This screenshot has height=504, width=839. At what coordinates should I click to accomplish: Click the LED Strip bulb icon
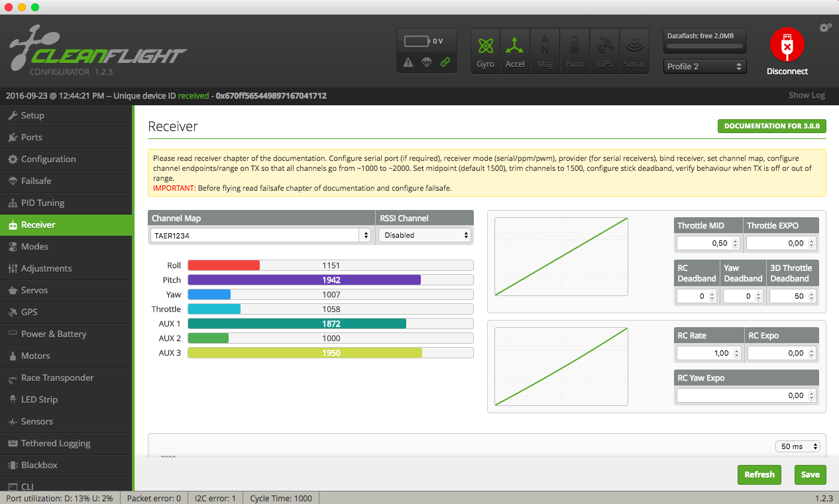[x=13, y=399]
